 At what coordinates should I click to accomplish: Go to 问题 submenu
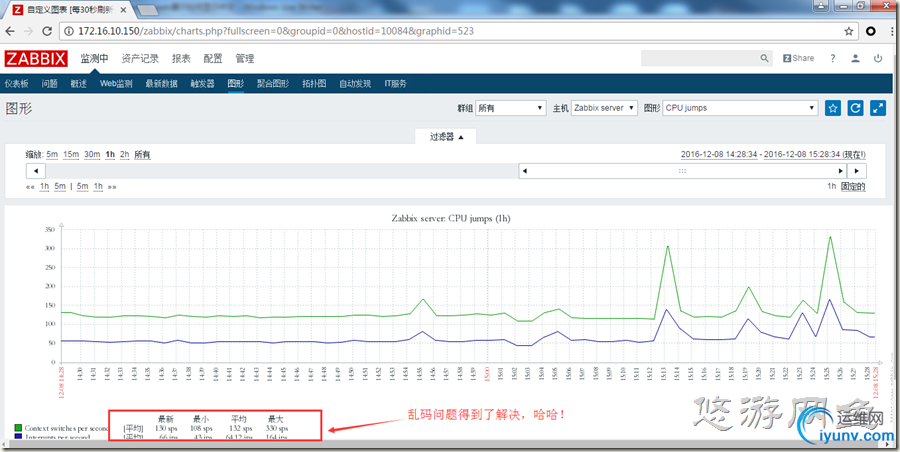49,83
